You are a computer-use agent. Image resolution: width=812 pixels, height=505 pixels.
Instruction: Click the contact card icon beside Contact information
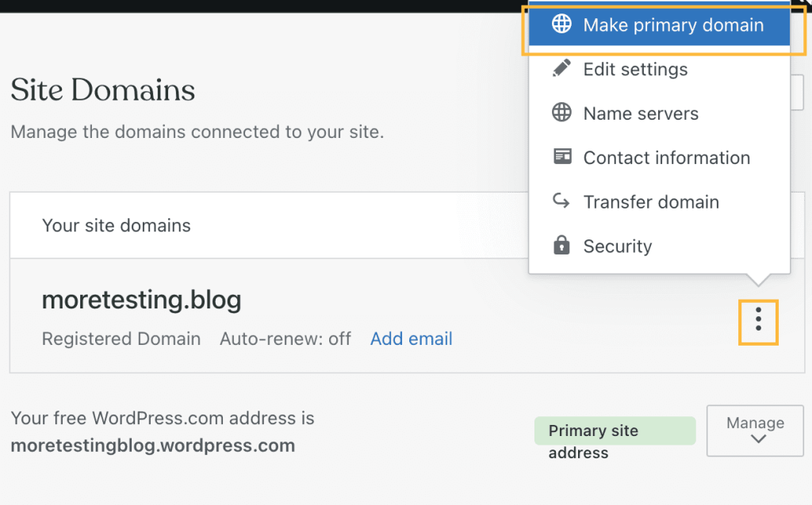tap(562, 157)
